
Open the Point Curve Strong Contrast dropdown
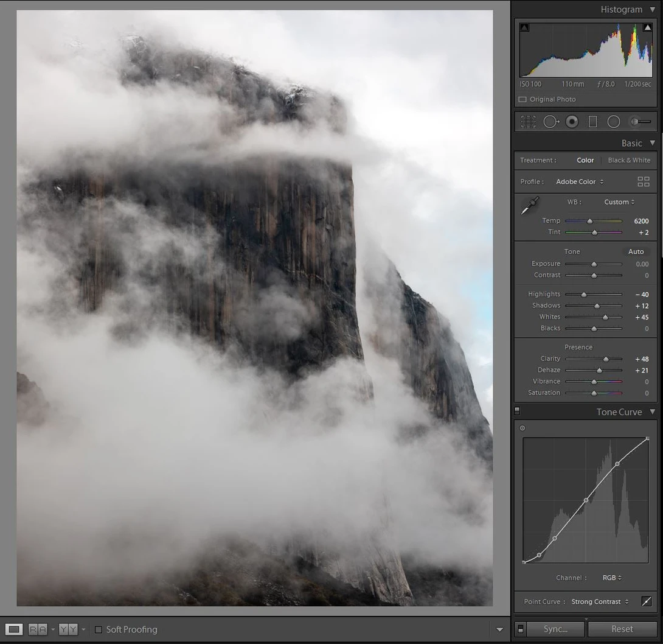pyautogui.click(x=600, y=601)
